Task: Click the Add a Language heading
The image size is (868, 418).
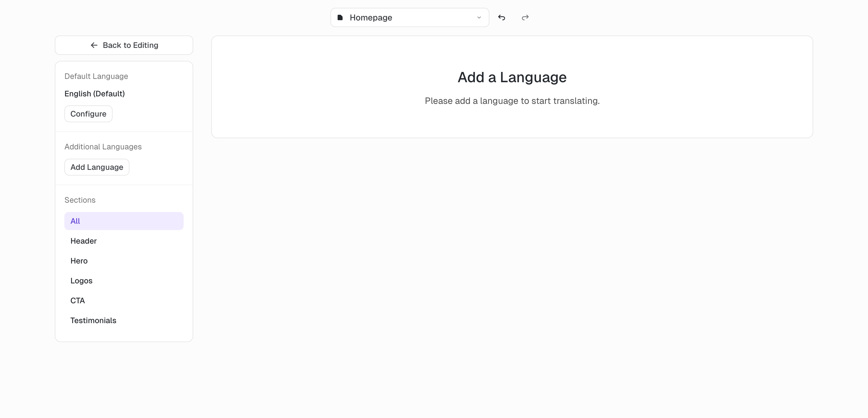Action: click(x=512, y=77)
